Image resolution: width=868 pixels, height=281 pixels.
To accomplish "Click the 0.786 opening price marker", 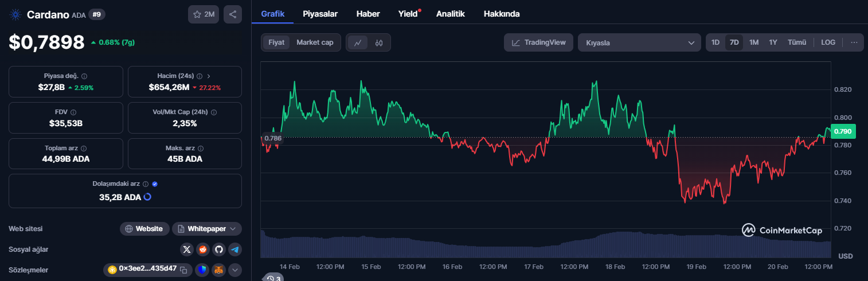I will pos(273,138).
